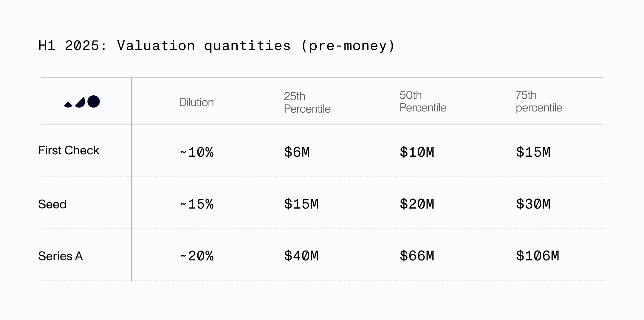Click the three-shape logo in the table corner
644x320 pixels.
(82, 102)
